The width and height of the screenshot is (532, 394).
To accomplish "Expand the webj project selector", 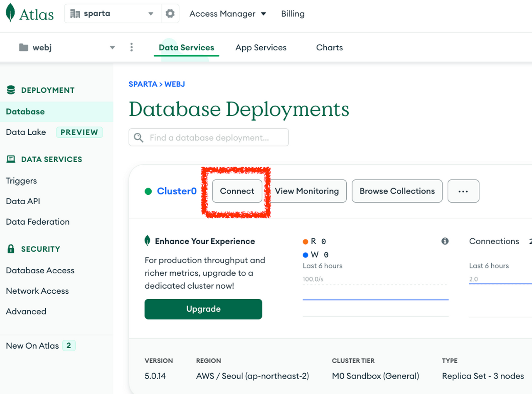I will (112, 47).
